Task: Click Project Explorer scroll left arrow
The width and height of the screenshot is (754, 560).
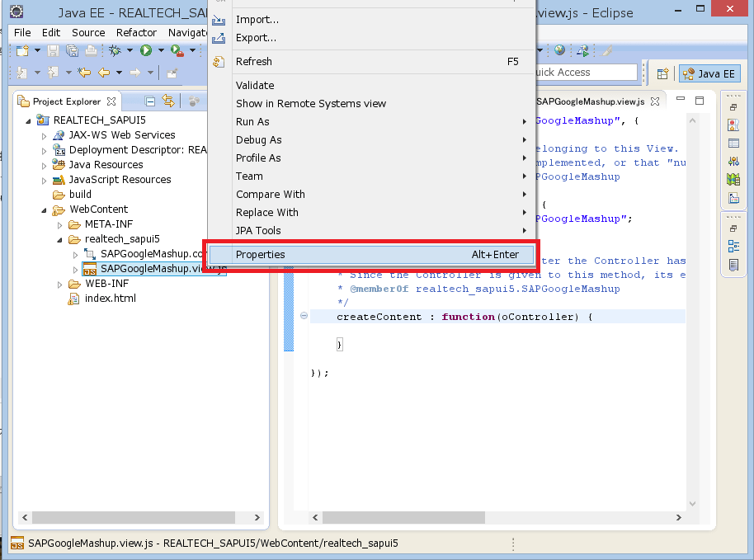Action: tap(25, 517)
